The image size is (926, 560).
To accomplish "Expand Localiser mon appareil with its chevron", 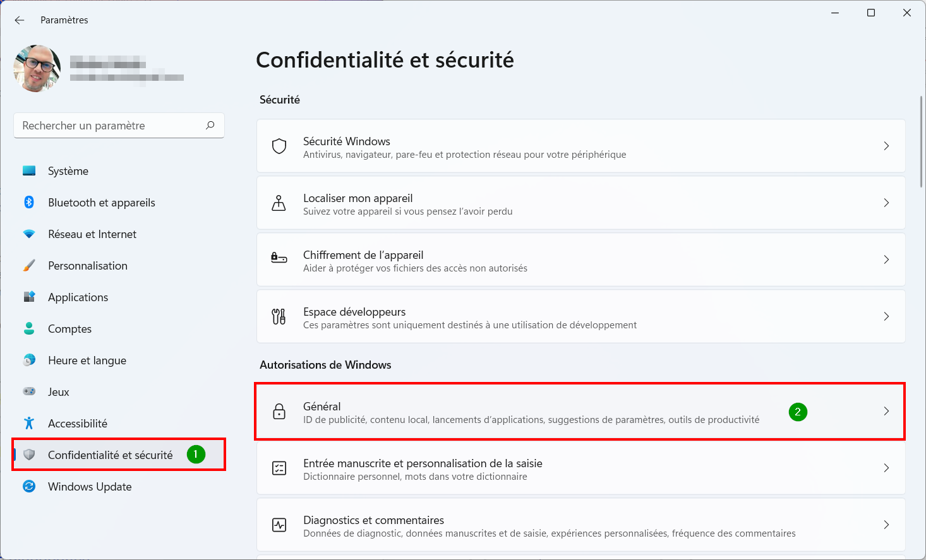I will pos(886,203).
